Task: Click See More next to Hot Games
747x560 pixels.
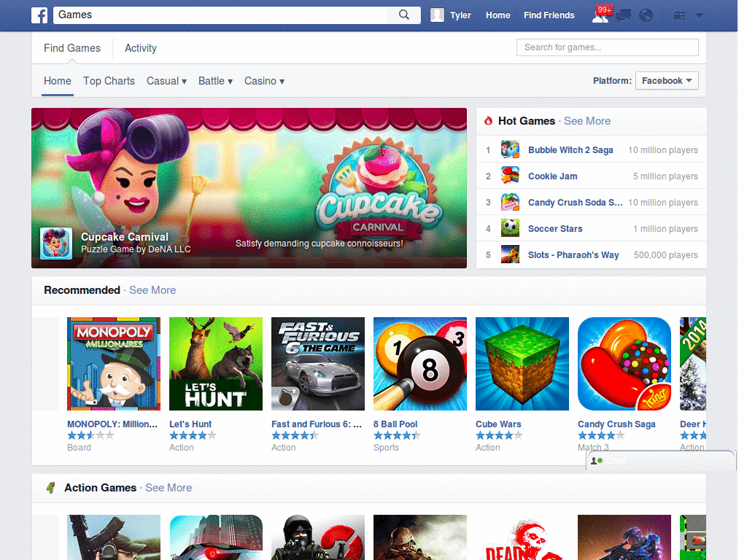Action: [x=587, y=121]
